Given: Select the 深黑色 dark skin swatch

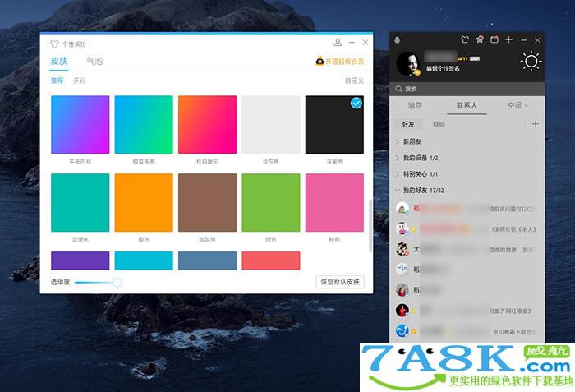Looking at the screenshot, I should 334,125.
